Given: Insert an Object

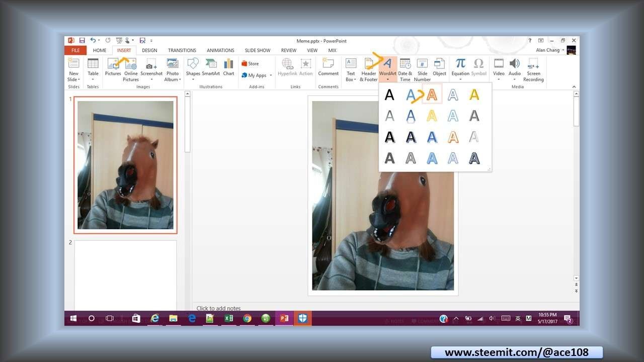Looking at the screenshot, I should pyautogui.click(x=439, y=68).
